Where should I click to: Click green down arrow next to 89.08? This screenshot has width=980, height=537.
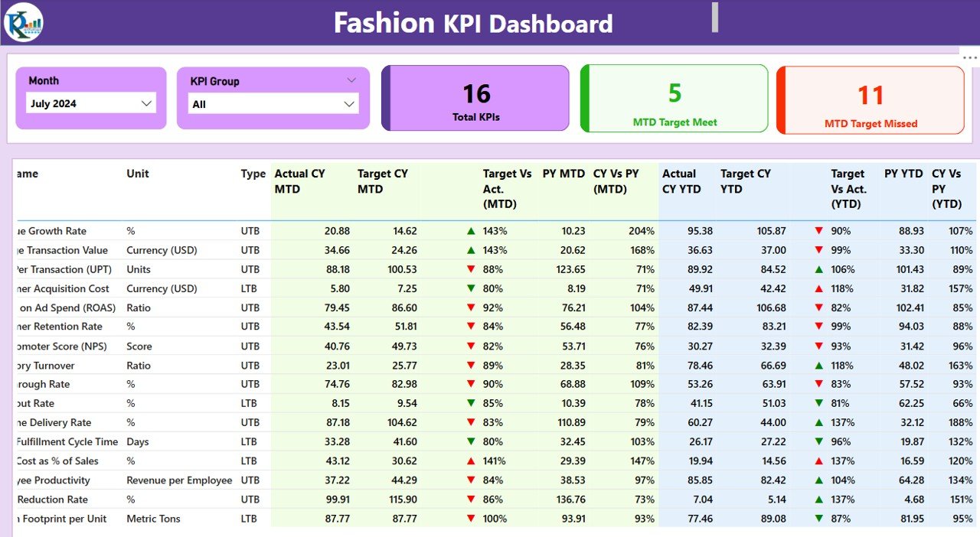[819, 519]
